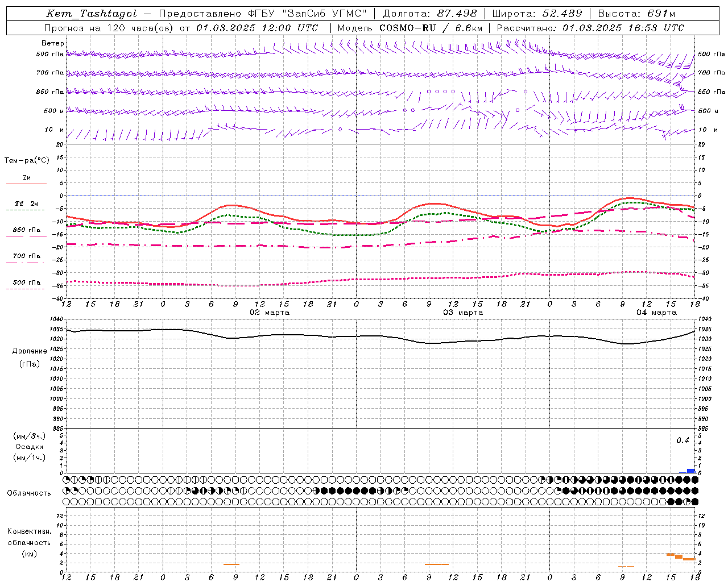Click the 'Ветер' wind panel label

click(53, 43)
